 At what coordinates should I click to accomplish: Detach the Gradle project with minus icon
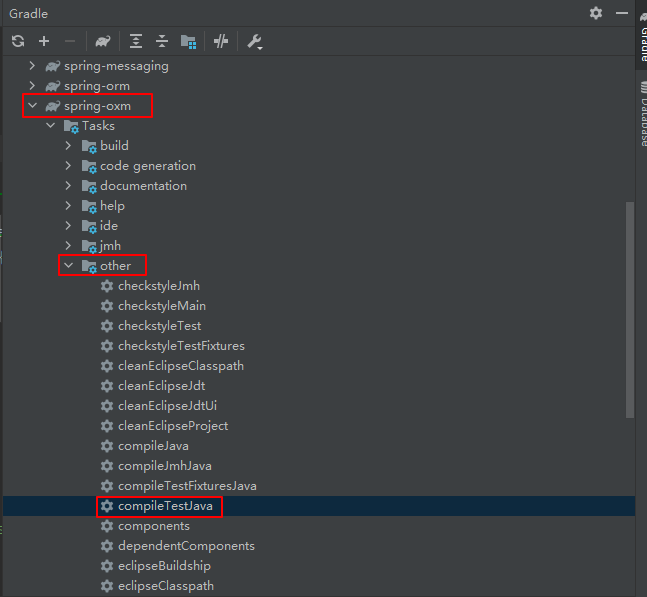pos(70,41)
